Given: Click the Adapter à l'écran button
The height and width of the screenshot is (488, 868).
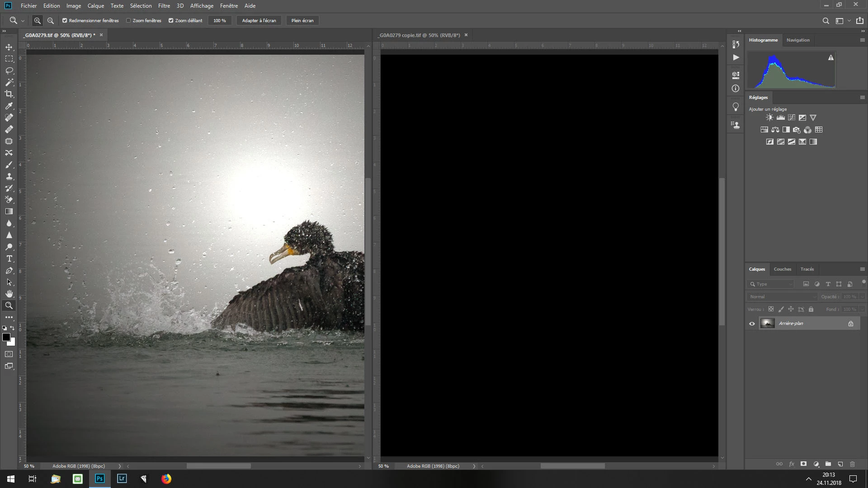Looking at the screenshot, I should click(x=259, y=21).
